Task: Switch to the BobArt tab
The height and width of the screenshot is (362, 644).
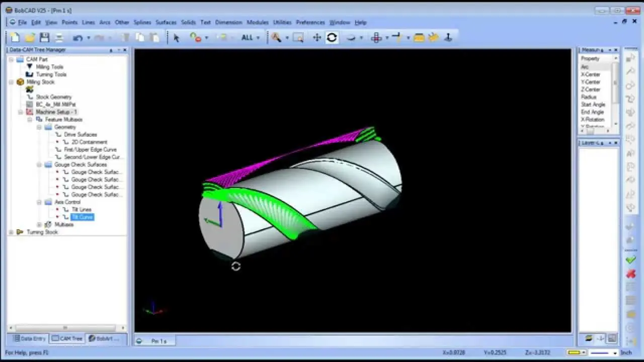Action: tap(104, 338)
